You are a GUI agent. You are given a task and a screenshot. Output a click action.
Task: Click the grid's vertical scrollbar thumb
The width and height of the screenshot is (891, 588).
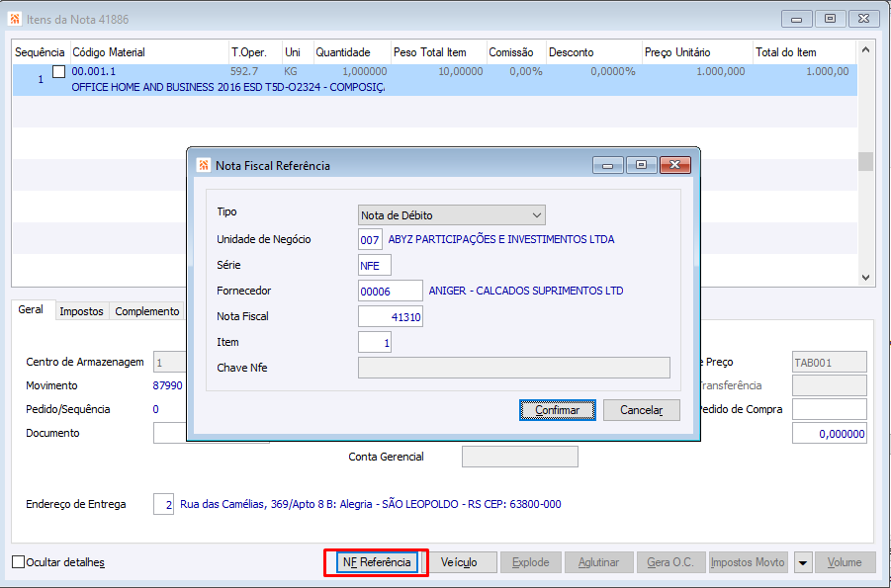tap(865, 161)
